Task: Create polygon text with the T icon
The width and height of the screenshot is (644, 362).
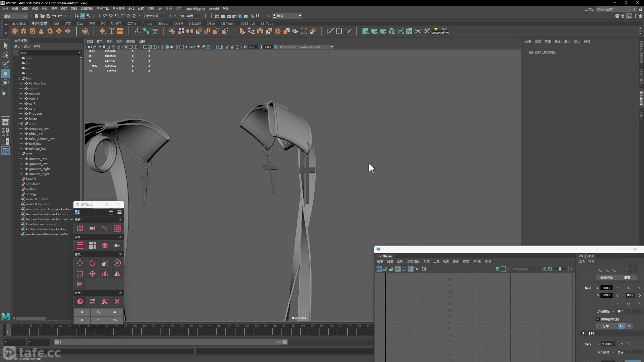Action: (x=111, y=31)
